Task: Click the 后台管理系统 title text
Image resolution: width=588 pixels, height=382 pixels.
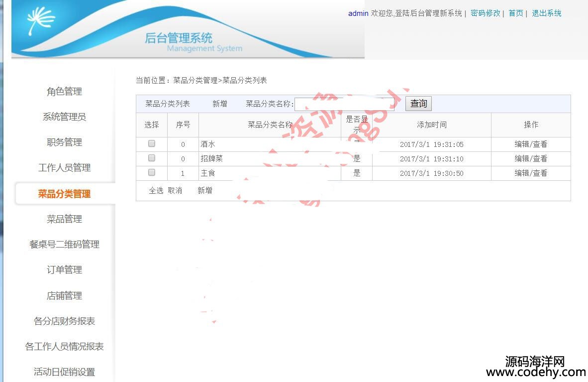Action: coord(179,38)
